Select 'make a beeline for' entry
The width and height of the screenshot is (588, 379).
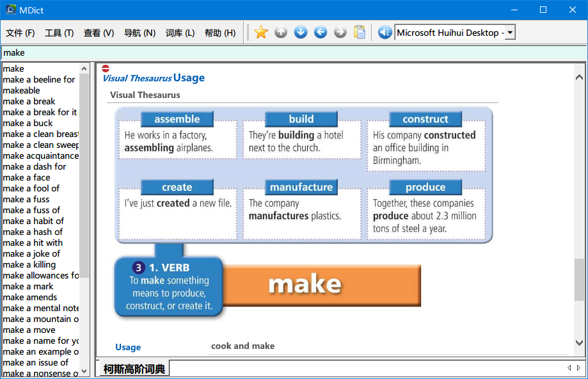(38, 79)
